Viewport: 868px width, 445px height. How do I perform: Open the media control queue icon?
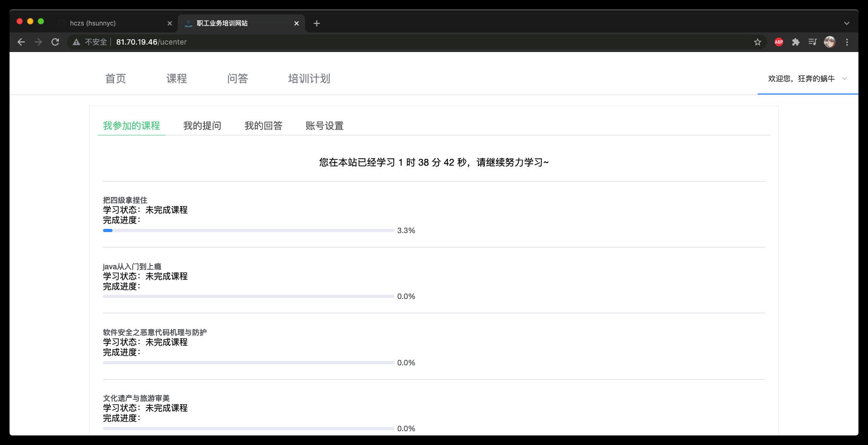tap(812, 42)
